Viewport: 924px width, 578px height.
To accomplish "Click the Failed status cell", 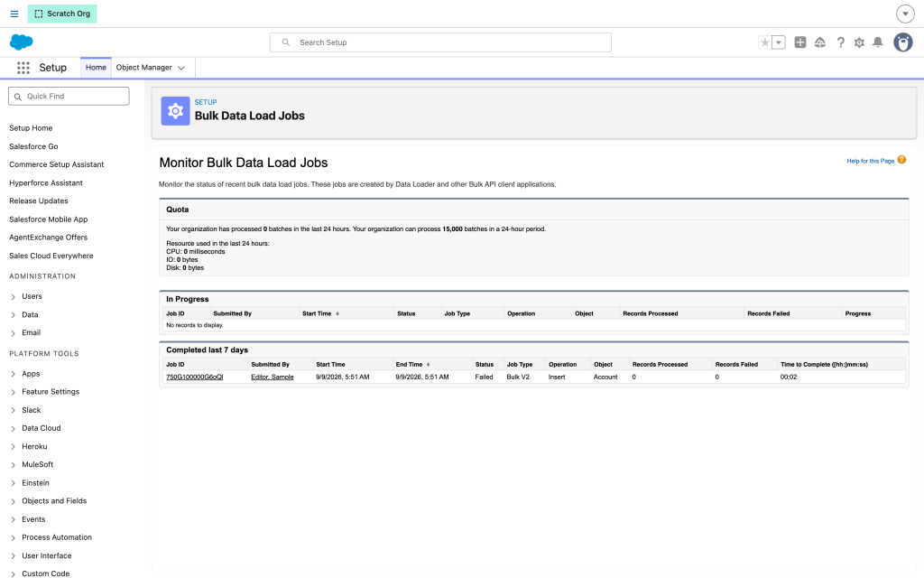I will click(x=484, y=377).
